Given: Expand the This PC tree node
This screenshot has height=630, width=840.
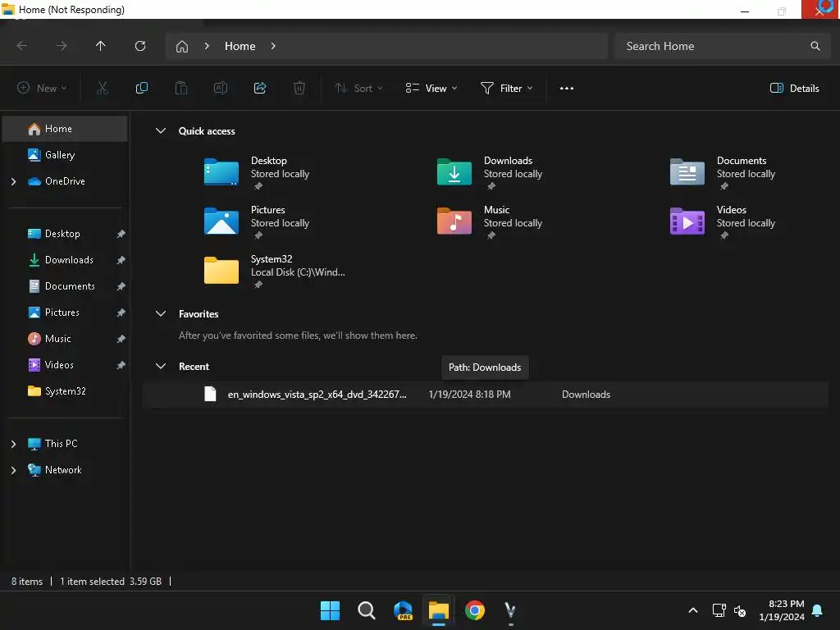Looking at the screenshot, I should coord(13,444).
